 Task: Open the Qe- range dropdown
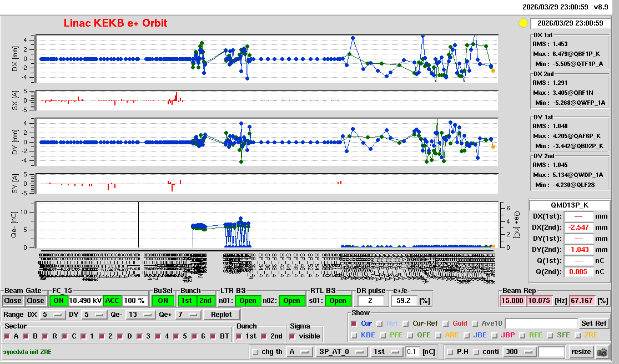click(141, 315)
